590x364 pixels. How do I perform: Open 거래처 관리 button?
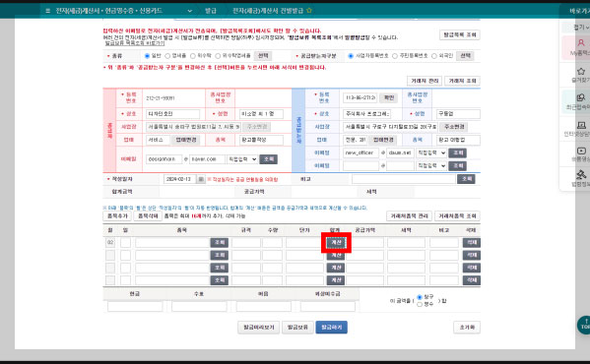[x=425, y=81]
